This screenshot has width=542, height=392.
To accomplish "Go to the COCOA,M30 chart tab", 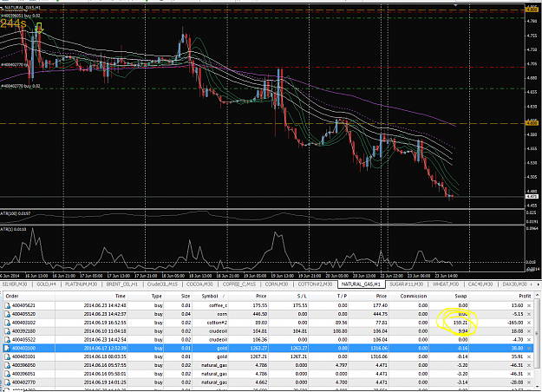I will pos(199,284).
